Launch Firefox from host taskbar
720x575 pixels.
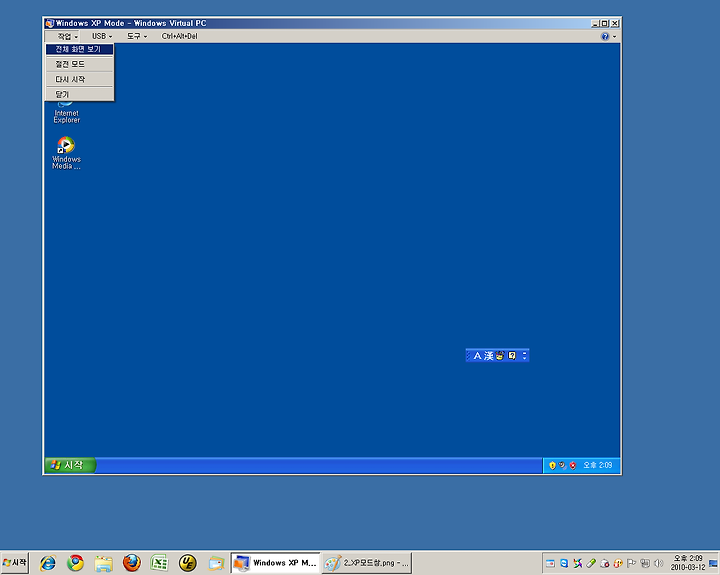pos(132,563)
